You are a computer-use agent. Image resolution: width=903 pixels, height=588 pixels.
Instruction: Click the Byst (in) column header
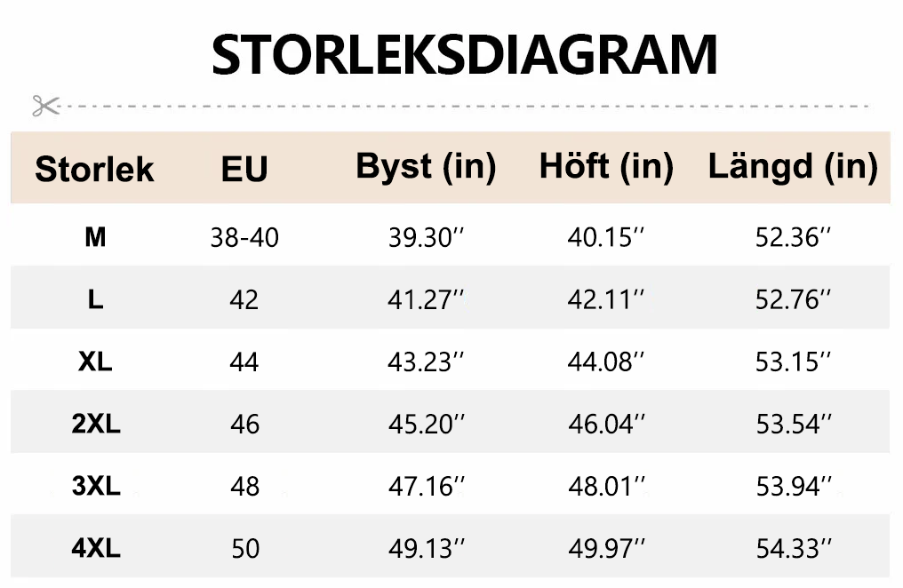426,166
